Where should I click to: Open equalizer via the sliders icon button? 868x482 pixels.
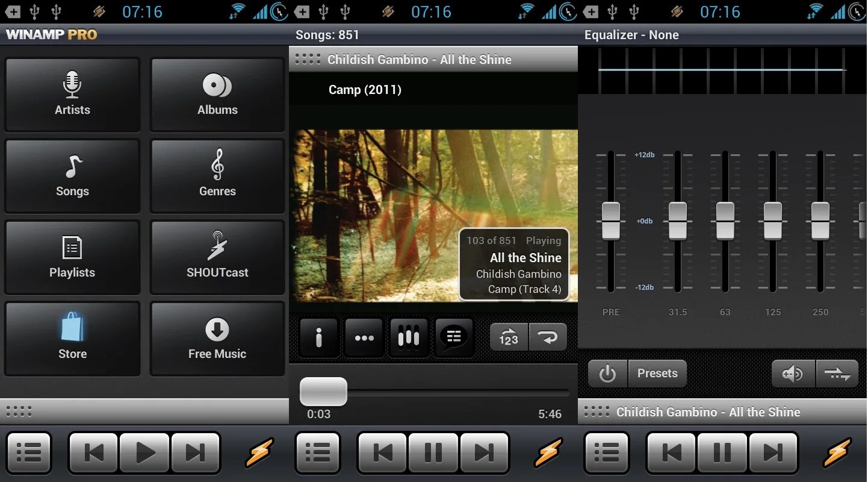pos(409,338)
